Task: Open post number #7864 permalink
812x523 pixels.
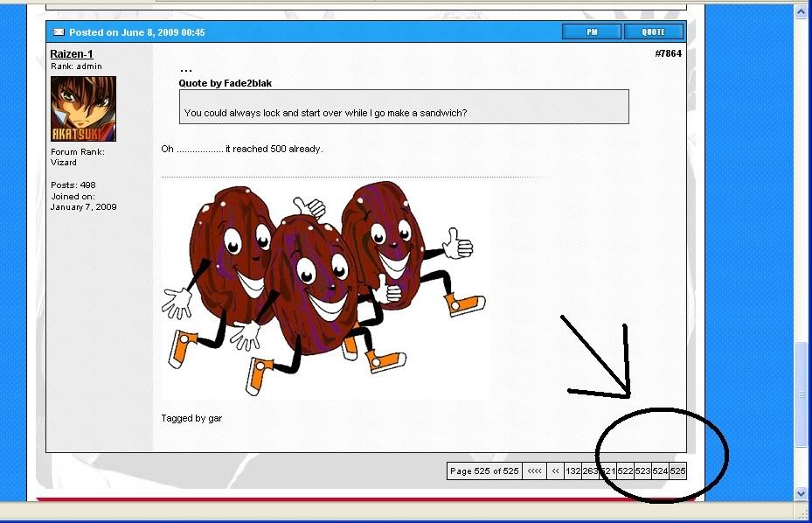Action: 668,54
